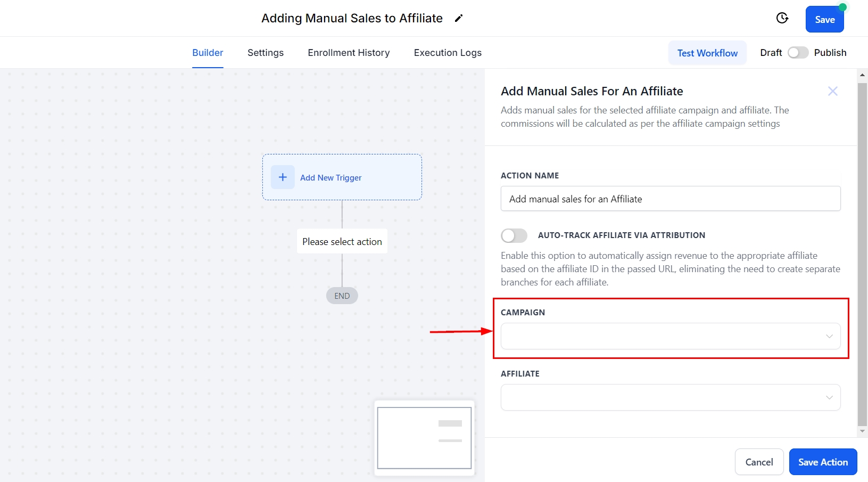
Task: Click scrollbar up arrow in side panel
Action: [862, 75]
